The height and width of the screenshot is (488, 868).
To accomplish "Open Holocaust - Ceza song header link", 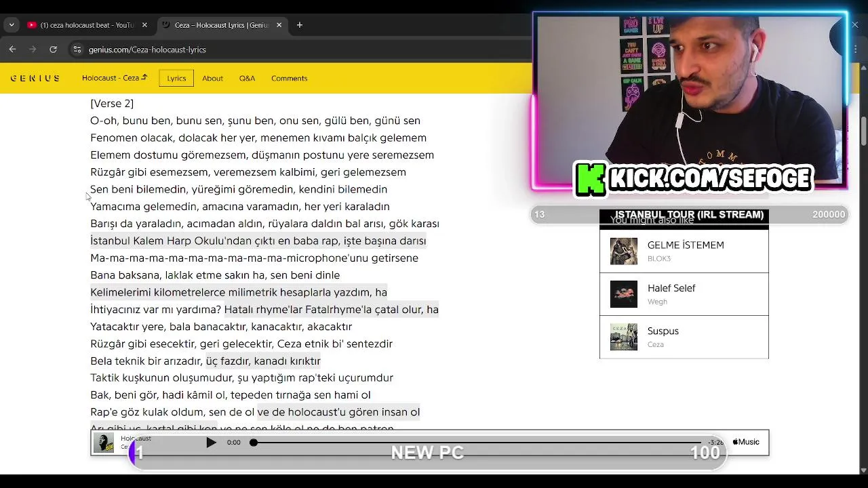I will point(115,78).
